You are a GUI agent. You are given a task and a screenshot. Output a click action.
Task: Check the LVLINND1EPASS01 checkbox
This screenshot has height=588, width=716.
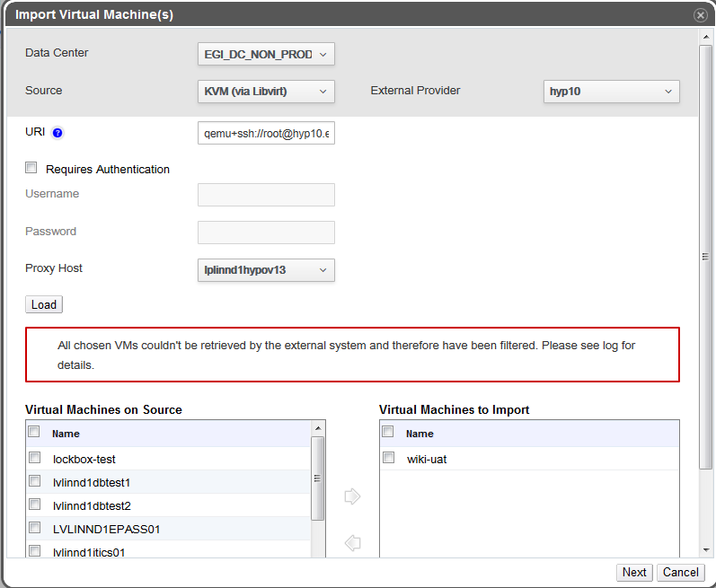(x=34, y=528)
